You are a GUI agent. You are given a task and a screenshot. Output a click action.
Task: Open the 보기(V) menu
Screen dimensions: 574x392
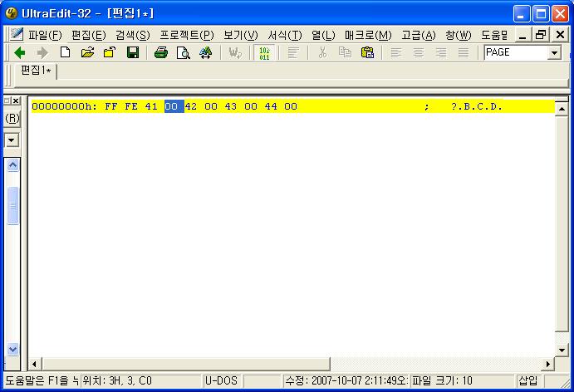click(x=241, y=35)
